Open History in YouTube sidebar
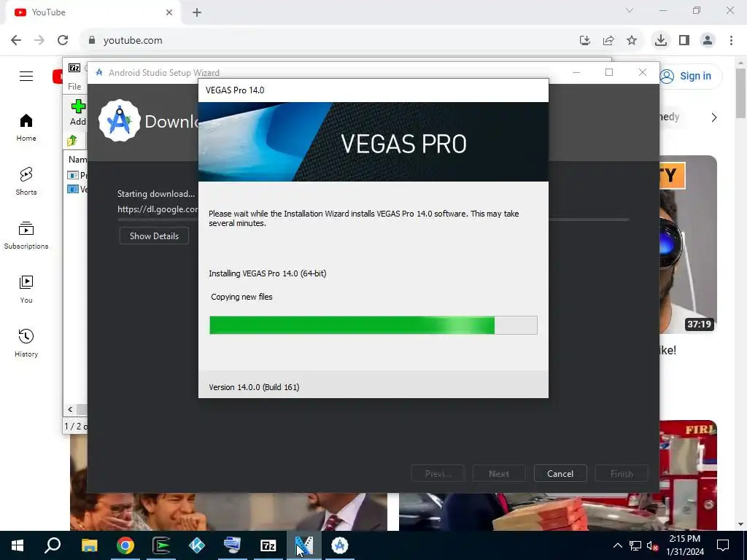 tap(26, 343)
